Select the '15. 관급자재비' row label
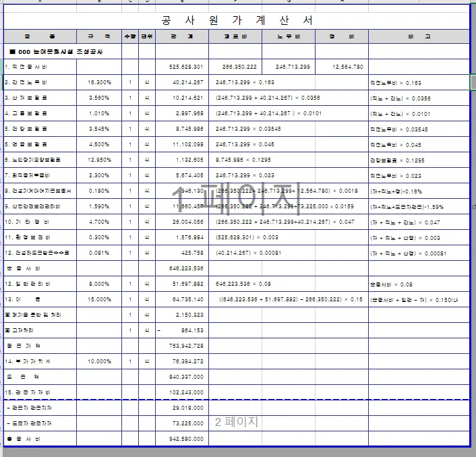476x457 pixels. click(x=40, y=392)
